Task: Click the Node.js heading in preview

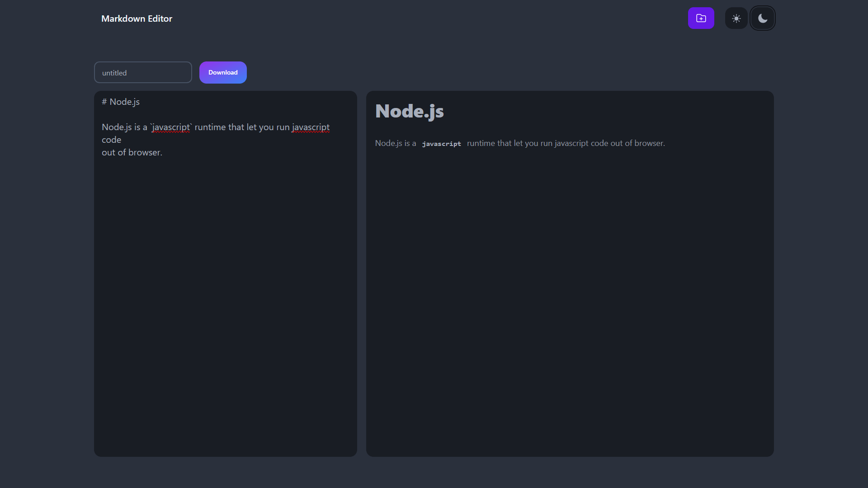Action: click(409, 111)
